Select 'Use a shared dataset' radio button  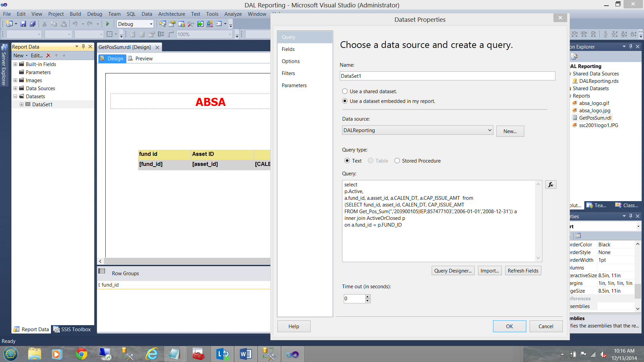pos(345,91)
